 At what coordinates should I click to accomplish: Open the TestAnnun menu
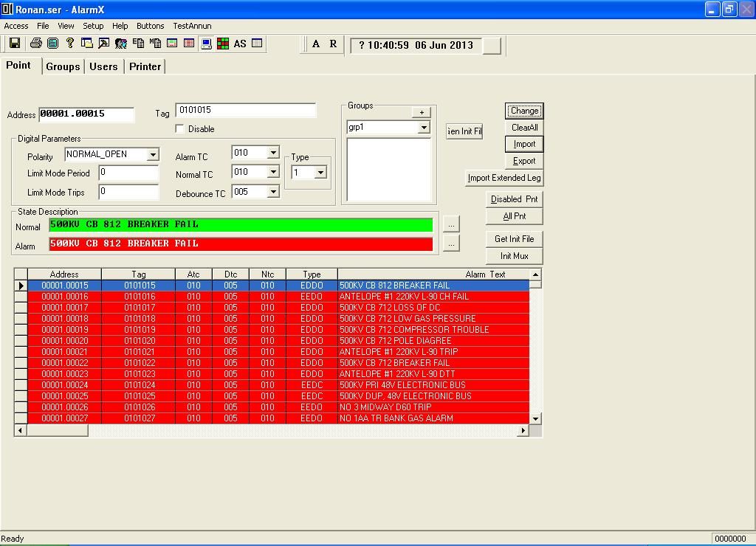click(193, 26)
